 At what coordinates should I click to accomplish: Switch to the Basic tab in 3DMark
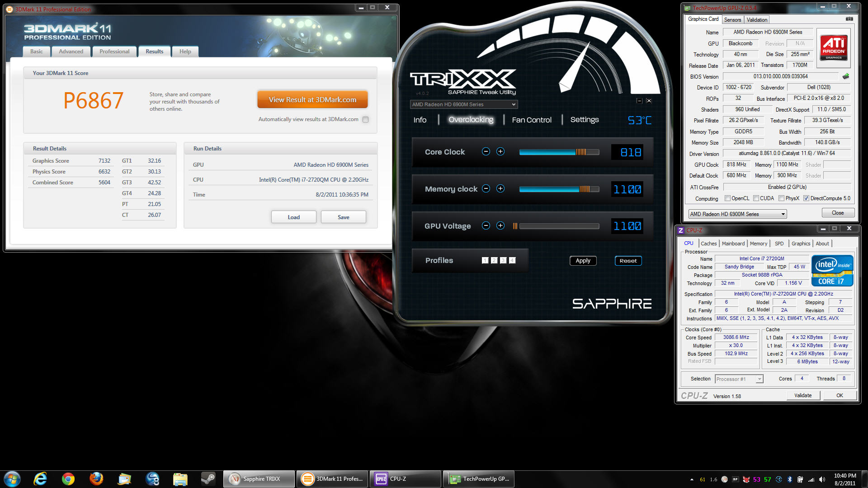pyautogui.click(x=37, y=52)
